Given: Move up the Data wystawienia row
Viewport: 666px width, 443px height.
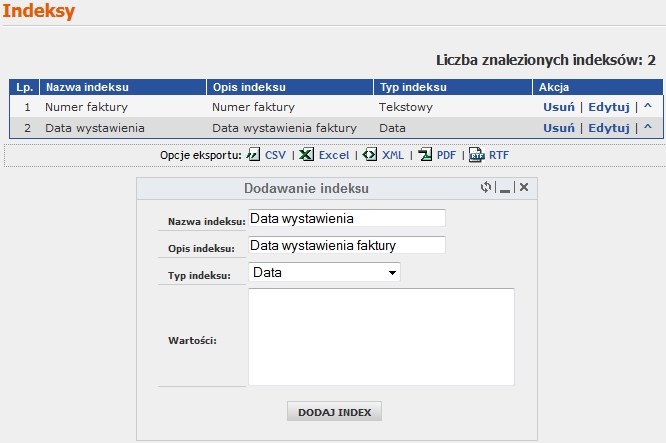Looking at the screenshot, I should (x=647, y=128).
